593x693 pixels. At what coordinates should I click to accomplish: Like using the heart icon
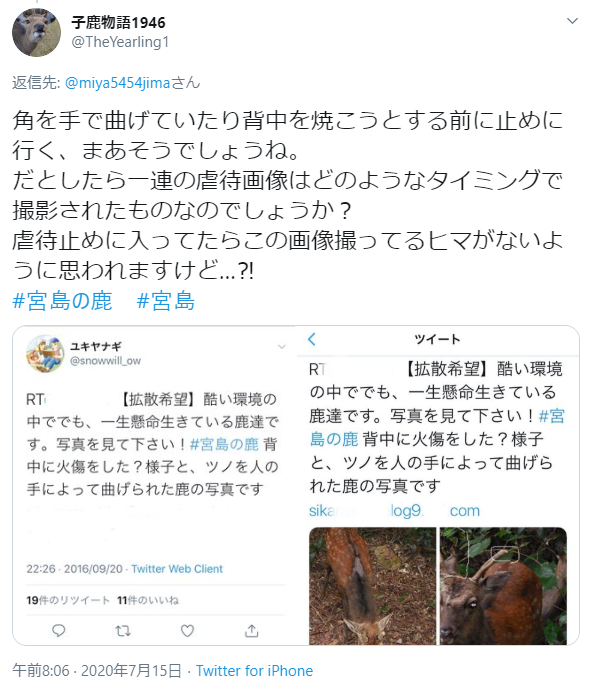[x=187, y=630]
